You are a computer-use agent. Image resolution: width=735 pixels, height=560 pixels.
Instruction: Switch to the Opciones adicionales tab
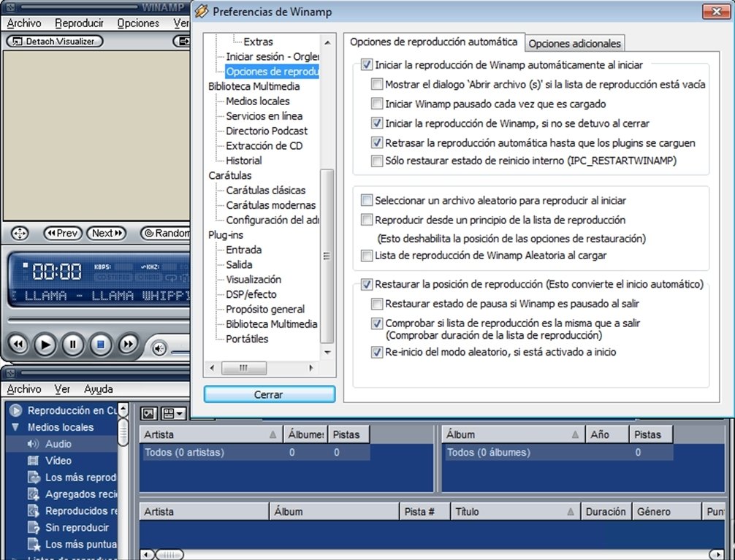click(x=575, y=44)
